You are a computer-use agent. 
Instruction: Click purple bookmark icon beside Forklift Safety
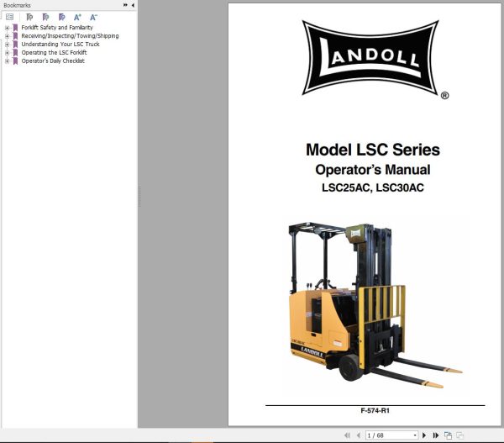point(15,28)
